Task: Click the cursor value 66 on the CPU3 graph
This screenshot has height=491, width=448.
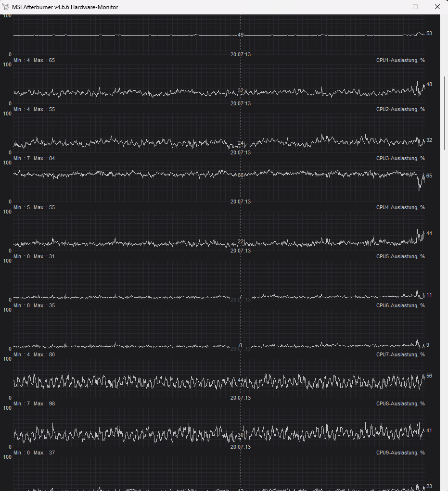Action: [241, 176]
